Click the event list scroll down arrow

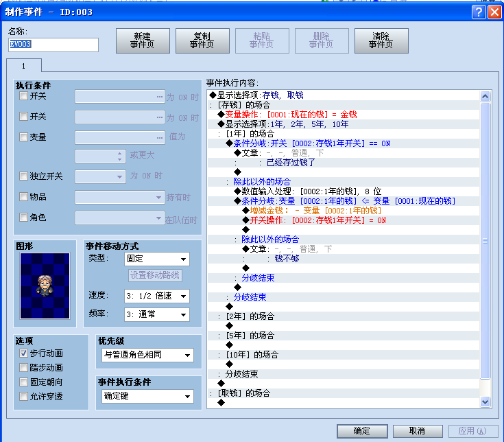click(485, 402)
